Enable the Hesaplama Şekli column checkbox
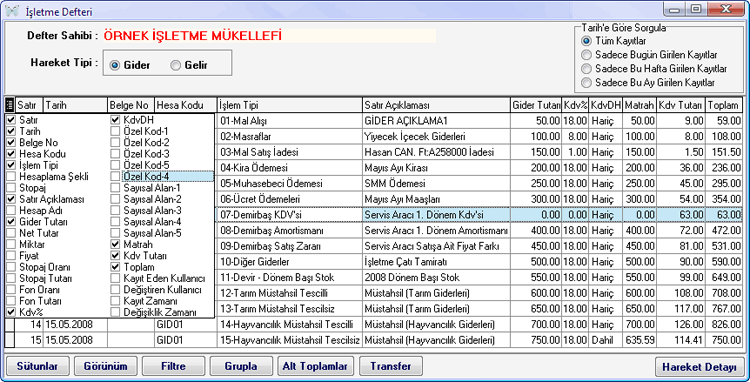 [11, 176]
